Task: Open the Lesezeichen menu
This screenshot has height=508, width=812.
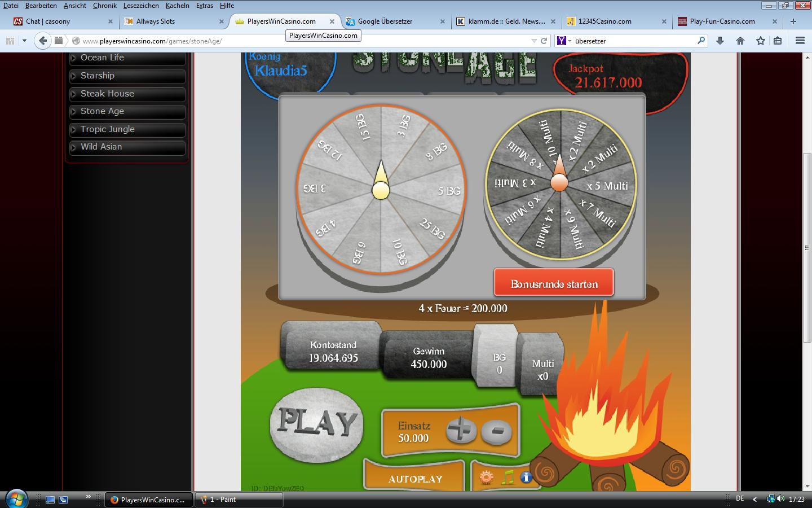Action: coord(141,6)
